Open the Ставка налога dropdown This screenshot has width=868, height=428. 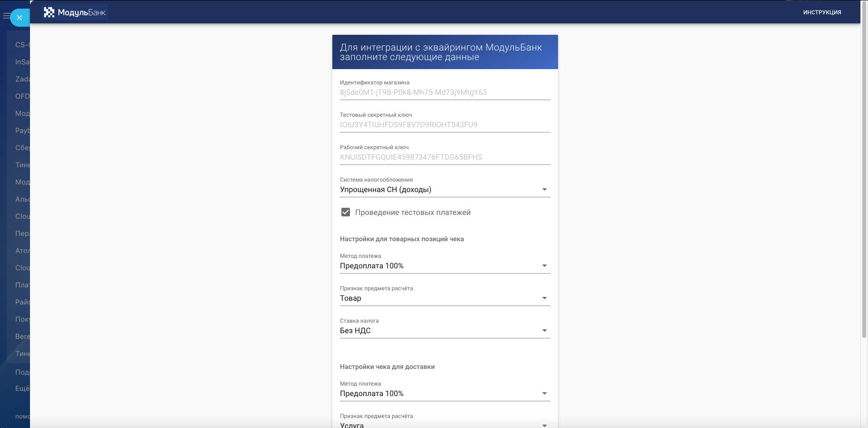pos(445,331)
